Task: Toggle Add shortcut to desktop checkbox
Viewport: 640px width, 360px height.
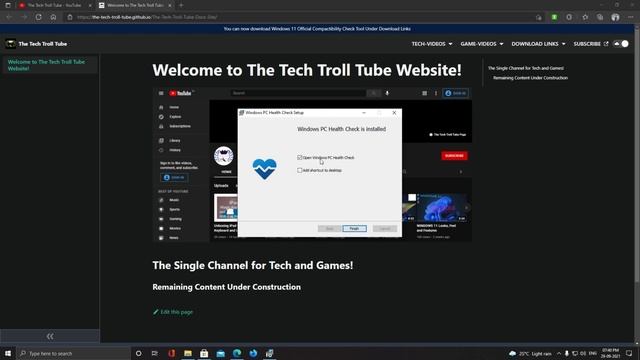Action: point(300,170)
